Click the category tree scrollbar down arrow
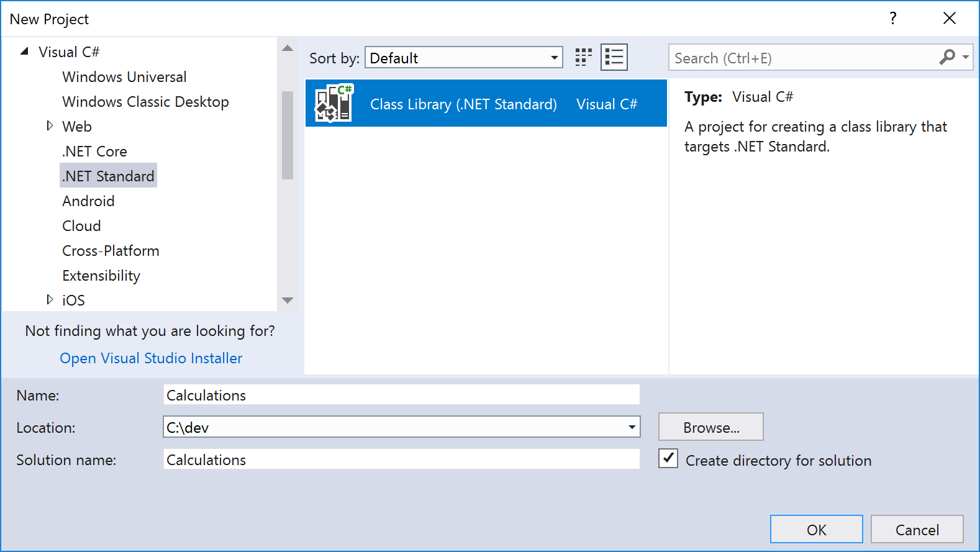Image resolution: width=980 pixels, height=552 pixels. tap(287, 300)
